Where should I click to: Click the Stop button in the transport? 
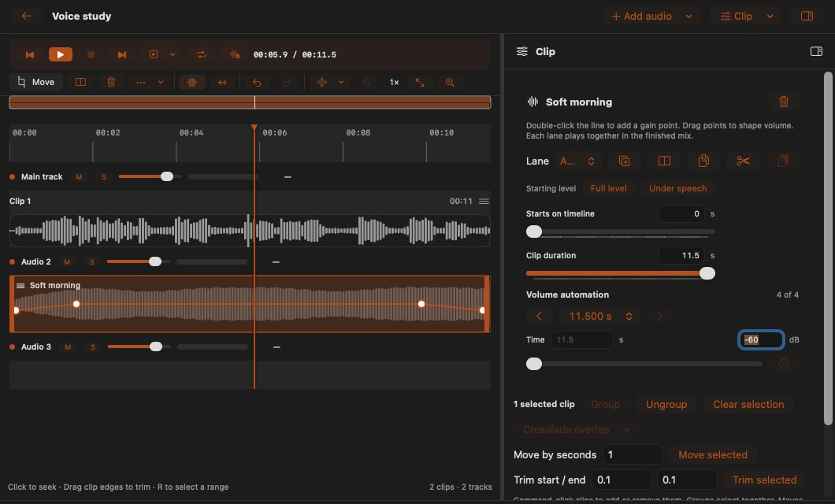coord(91,55)
